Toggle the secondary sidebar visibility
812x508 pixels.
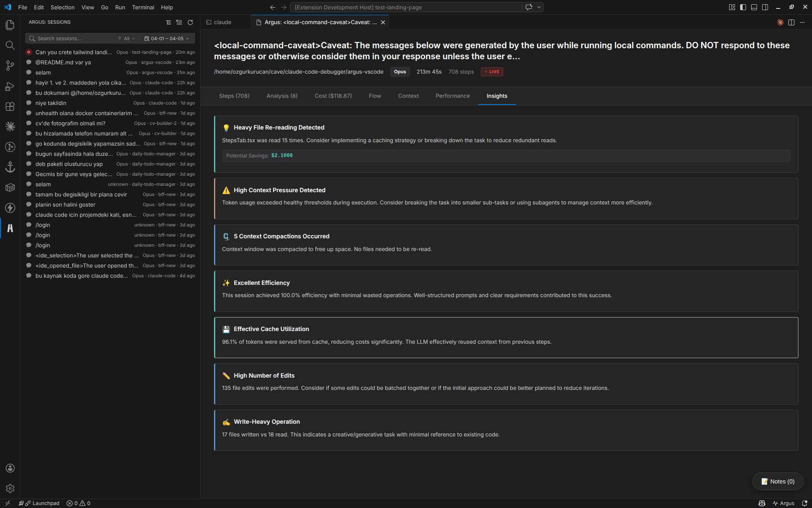[x=765, y=7]
